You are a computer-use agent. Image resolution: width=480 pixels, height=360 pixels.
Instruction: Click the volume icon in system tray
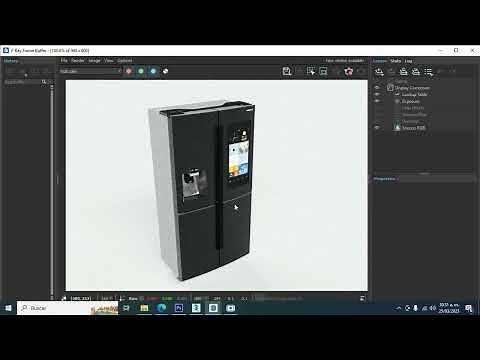click(433, 308)
